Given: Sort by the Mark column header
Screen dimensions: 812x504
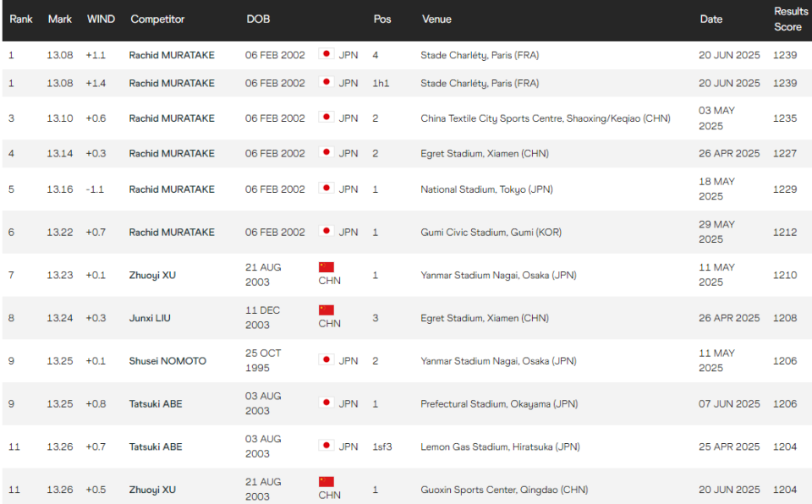Looking at the screenshot, I should click(59, 19).
